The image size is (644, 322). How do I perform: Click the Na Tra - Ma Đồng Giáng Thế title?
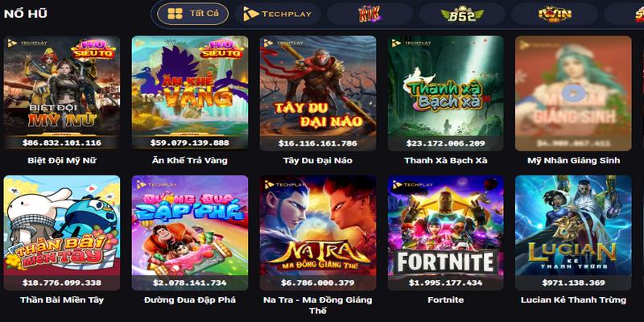coord(317,305)
